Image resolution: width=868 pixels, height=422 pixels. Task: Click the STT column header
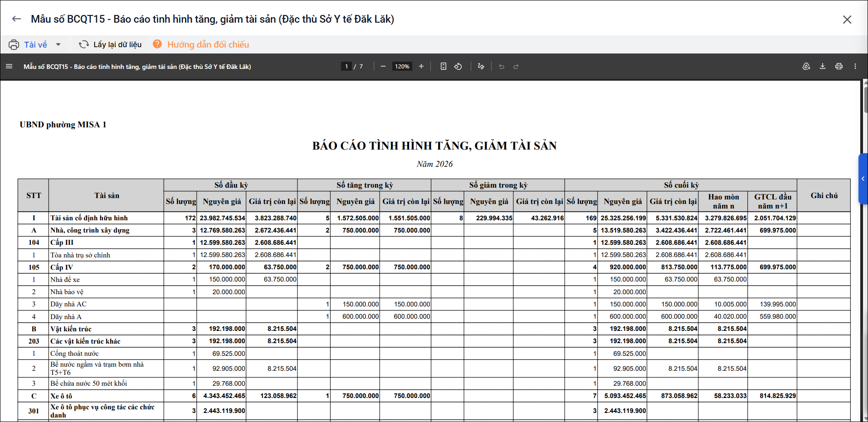(x=34, y=195)
